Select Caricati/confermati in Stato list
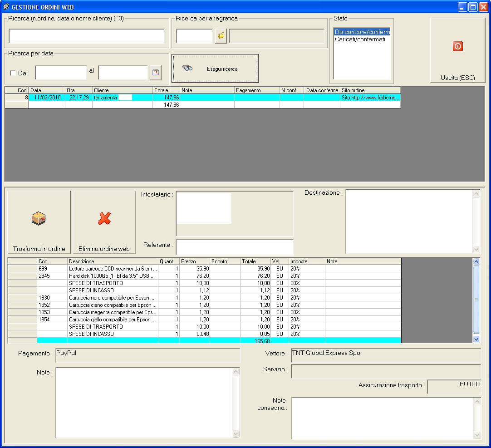 coord(360,39)
